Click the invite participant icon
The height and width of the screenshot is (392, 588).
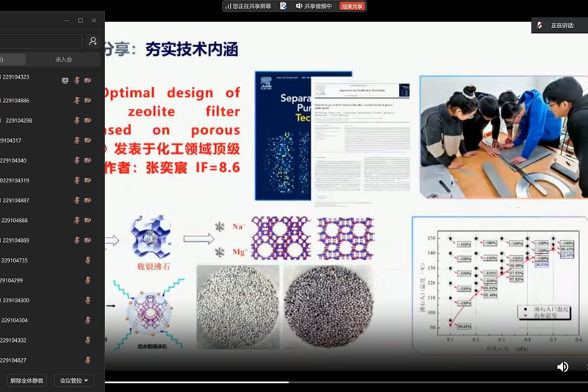pyautogui.click(x=93, y=41)
